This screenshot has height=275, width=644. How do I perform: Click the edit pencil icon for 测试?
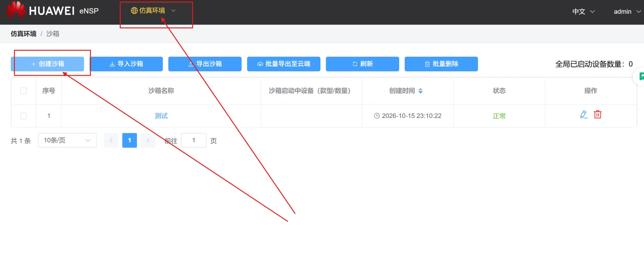tap(584, 115)
